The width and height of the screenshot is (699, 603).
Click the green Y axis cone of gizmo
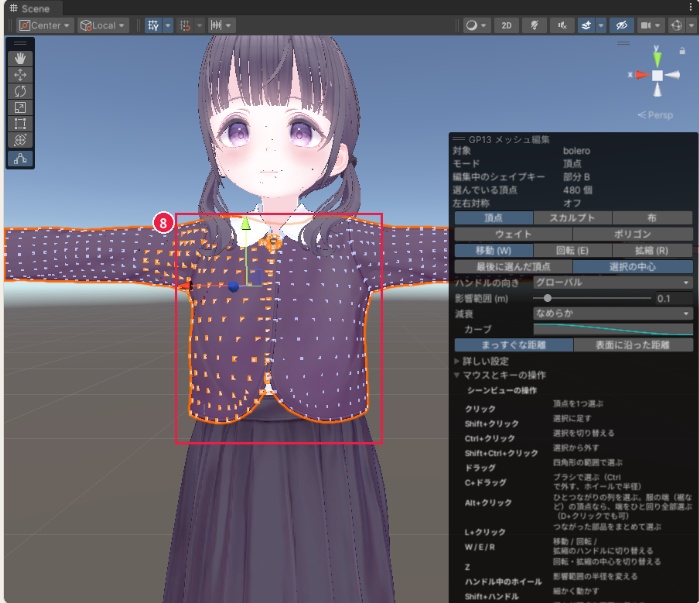tap(657, 59)
